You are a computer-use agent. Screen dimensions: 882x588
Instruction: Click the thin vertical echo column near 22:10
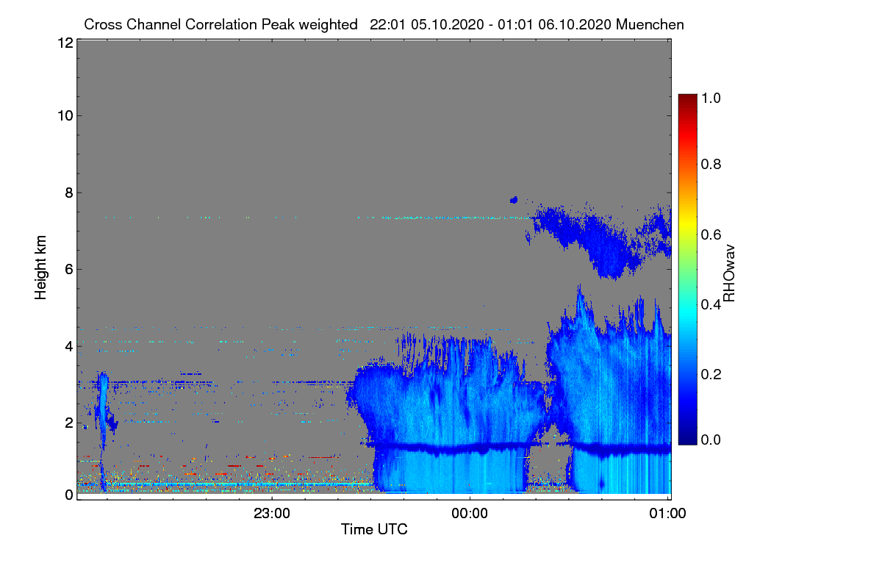[103, 430]
